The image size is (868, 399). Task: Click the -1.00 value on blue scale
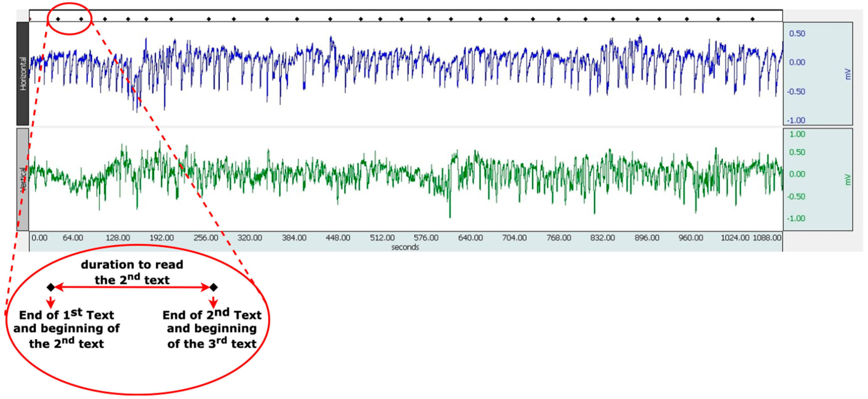[796, 120]
